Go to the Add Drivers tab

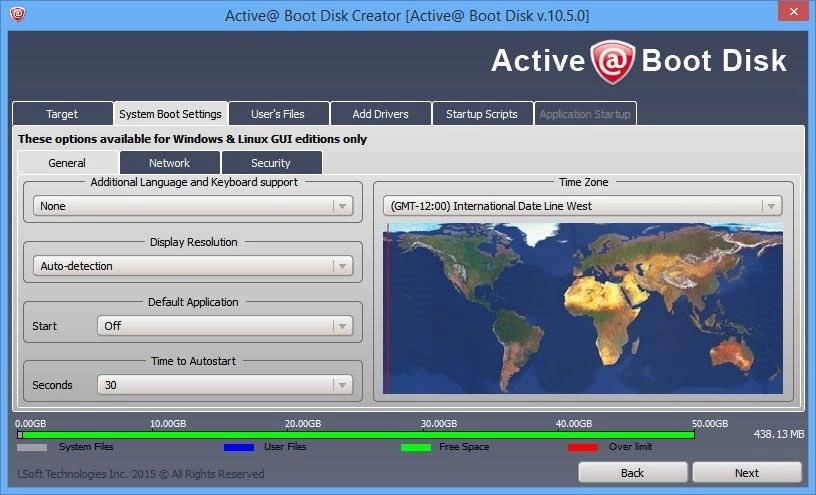(380, 114)
